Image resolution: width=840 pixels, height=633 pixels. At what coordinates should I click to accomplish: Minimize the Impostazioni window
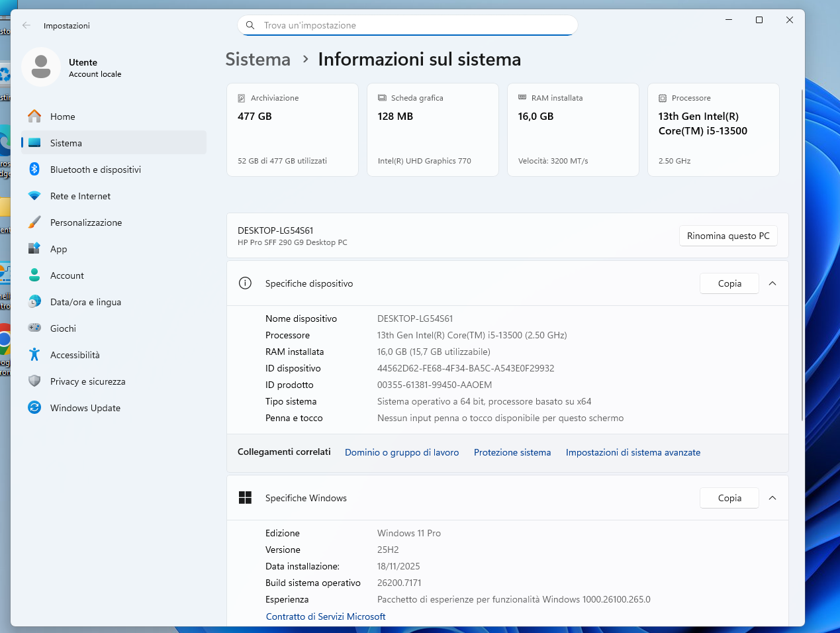click(x=729, y=20)
